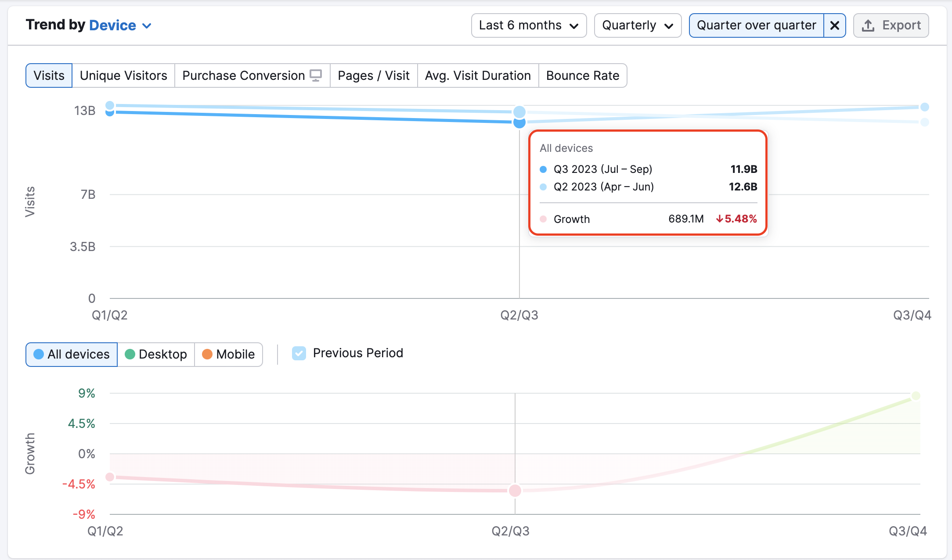This screenshot has height=560, width=952.
Task: Click the desktop-only icon beside Purchase Conversion
Action: tap(316, 75)
